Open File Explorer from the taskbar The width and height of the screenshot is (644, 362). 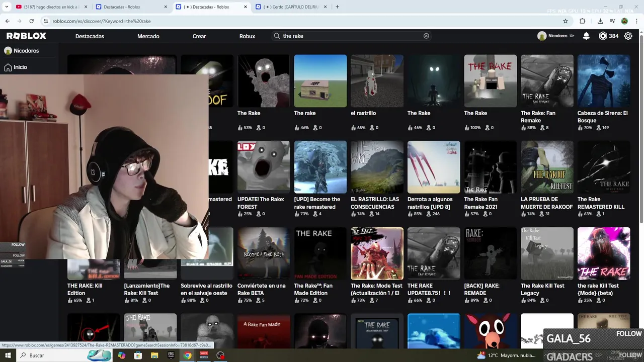click(x=154, y=355)
